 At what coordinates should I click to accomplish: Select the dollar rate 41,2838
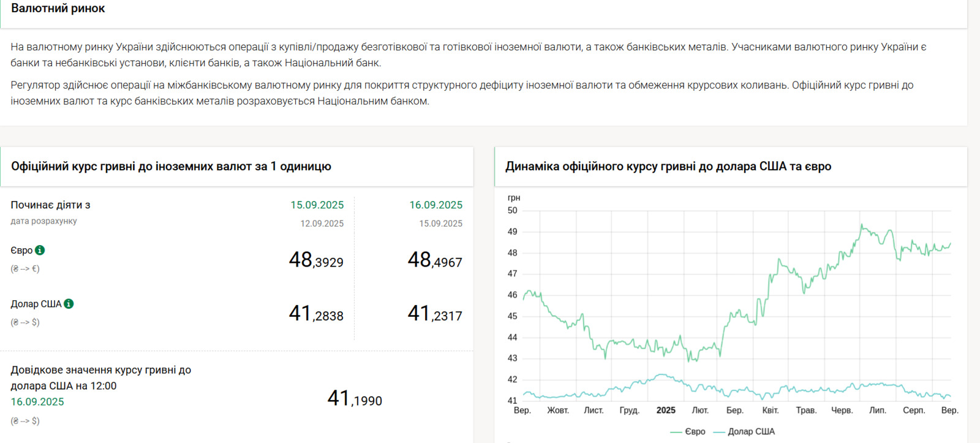[316, 314]
